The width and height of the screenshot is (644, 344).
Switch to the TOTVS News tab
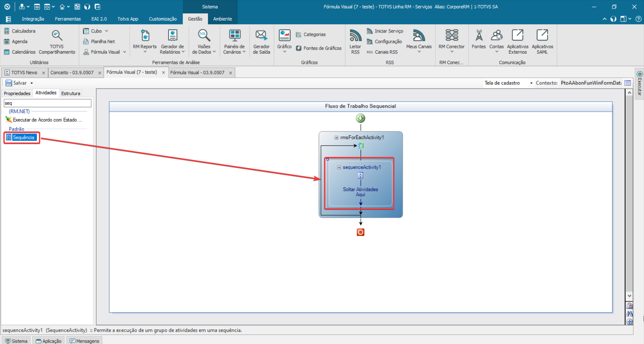point(24,72)
